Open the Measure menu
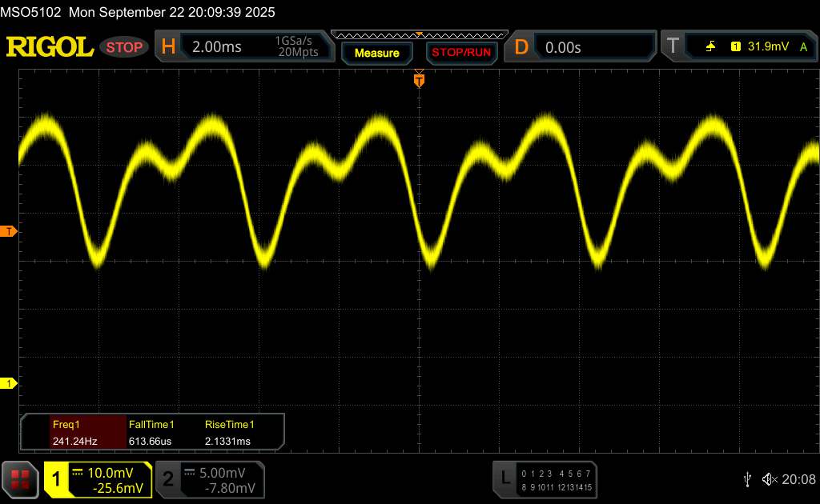 click(376, 53)
